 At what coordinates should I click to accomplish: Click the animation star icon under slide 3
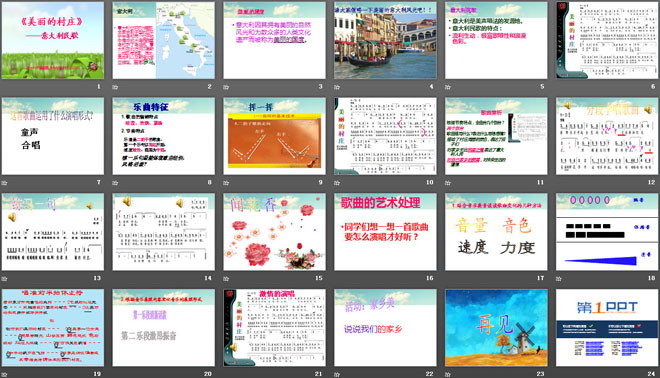pyautogui.click(x=226, y=87)
